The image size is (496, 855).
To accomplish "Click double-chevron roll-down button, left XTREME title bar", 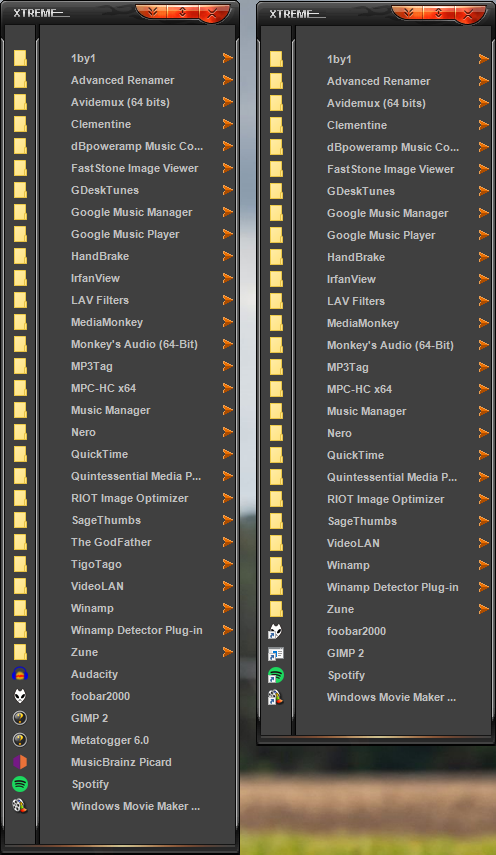I will click(x=153, y=12).
